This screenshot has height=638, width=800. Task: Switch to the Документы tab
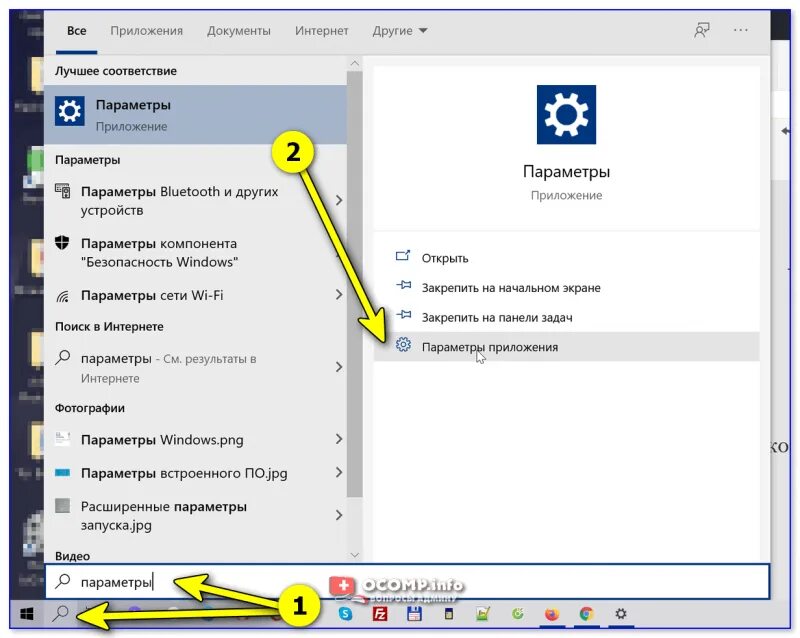pyautogui.click(x=239, y=30)
